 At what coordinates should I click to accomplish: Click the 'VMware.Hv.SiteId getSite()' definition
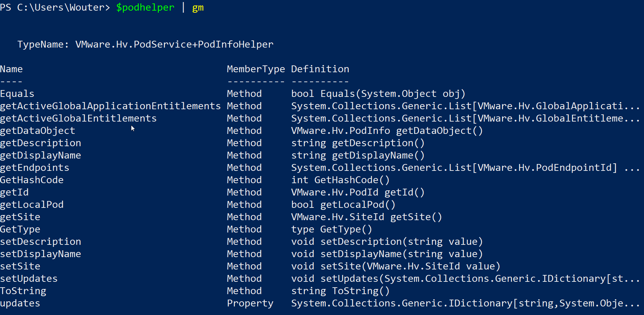click(x=367, y=217)
